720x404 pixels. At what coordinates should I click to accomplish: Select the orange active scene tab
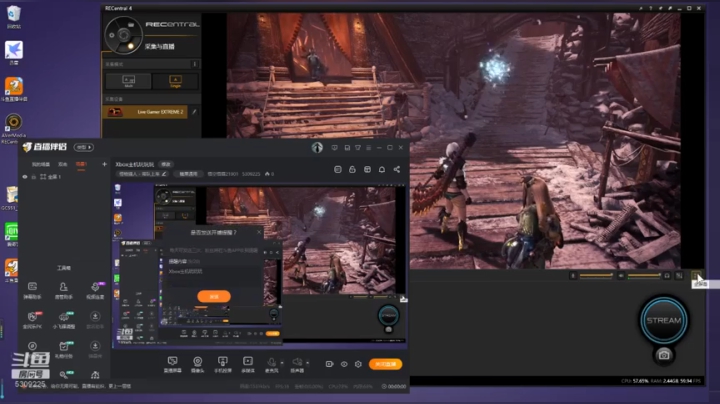(81, 164)
